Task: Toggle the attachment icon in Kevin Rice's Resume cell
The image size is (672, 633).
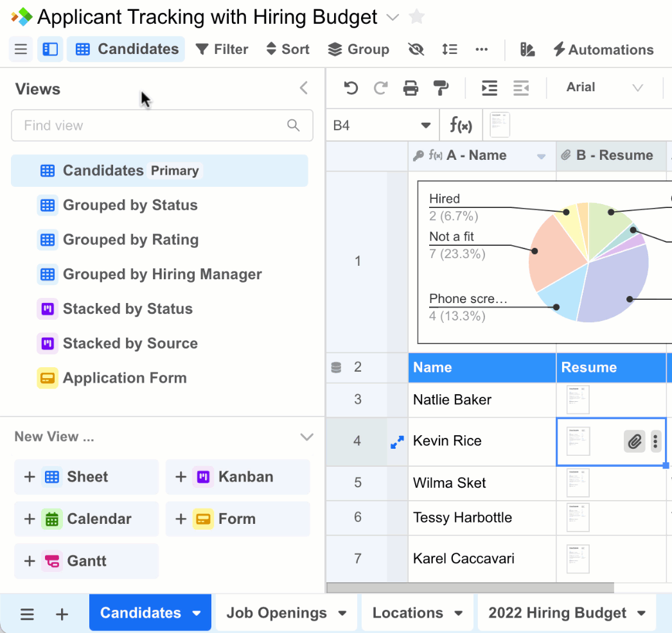Action: pyautogui.click(x=634, y=441)
